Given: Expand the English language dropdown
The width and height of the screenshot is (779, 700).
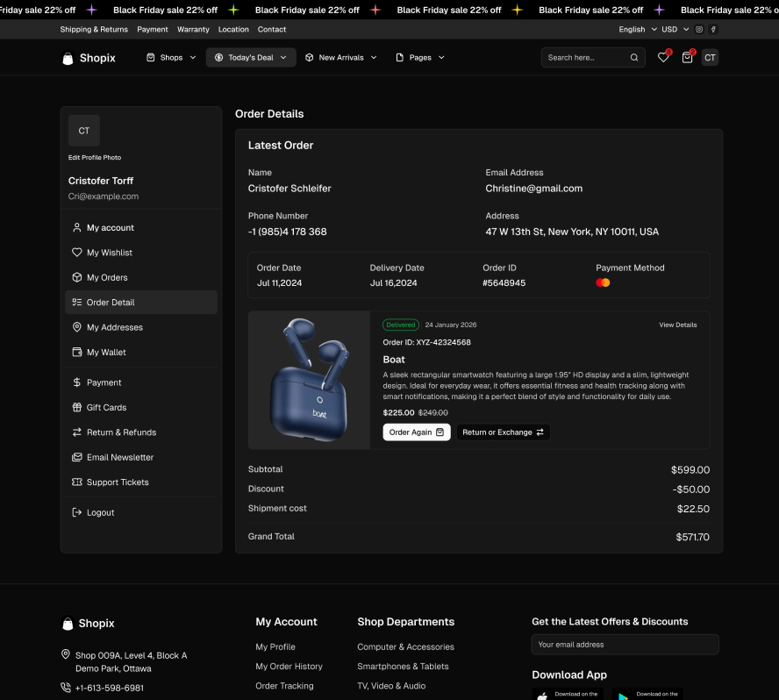Looking at the screenshot, I should [x=637, y=29].
